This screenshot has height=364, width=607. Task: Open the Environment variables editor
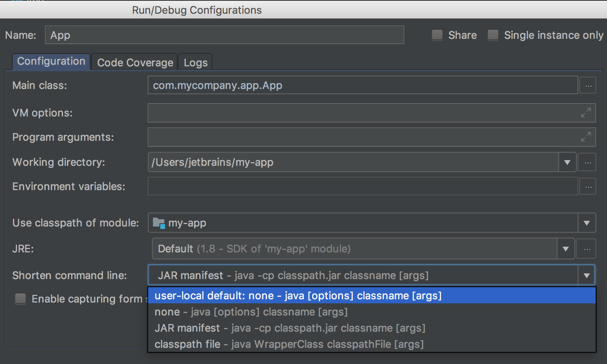point(588,186)
